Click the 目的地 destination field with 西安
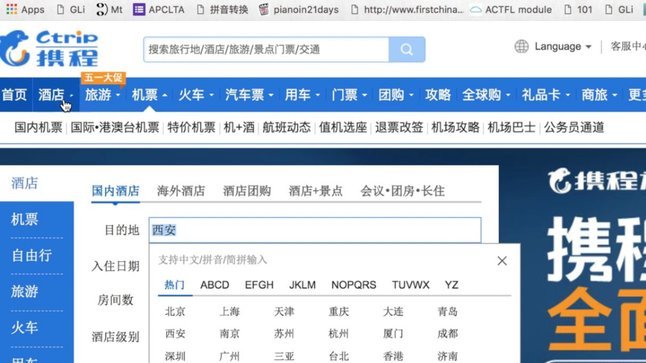Image resolution: width=646 pixels, height=363 pixels. 315,230
